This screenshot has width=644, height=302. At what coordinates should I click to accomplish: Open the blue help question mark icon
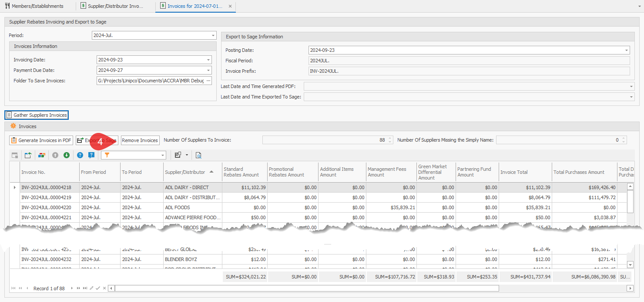(80, 155)
